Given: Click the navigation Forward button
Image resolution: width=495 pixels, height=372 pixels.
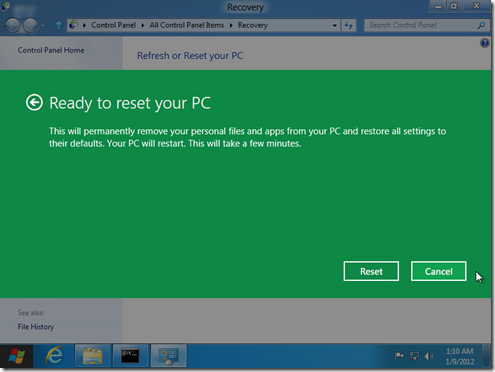Looking at the screenshot, I should [x=31, y=25].
